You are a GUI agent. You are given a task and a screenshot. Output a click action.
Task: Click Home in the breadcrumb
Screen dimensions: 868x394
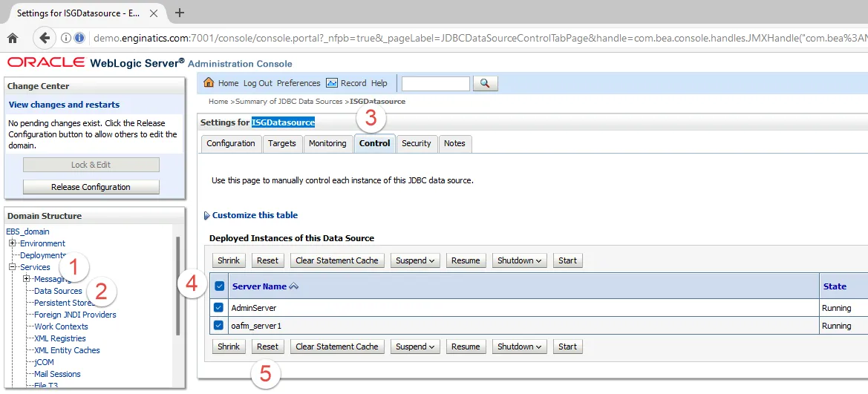pos(218,102)
